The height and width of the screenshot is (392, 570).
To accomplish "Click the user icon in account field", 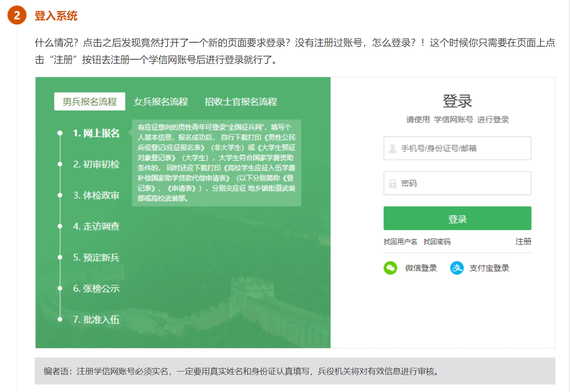I will pos(392,149).
